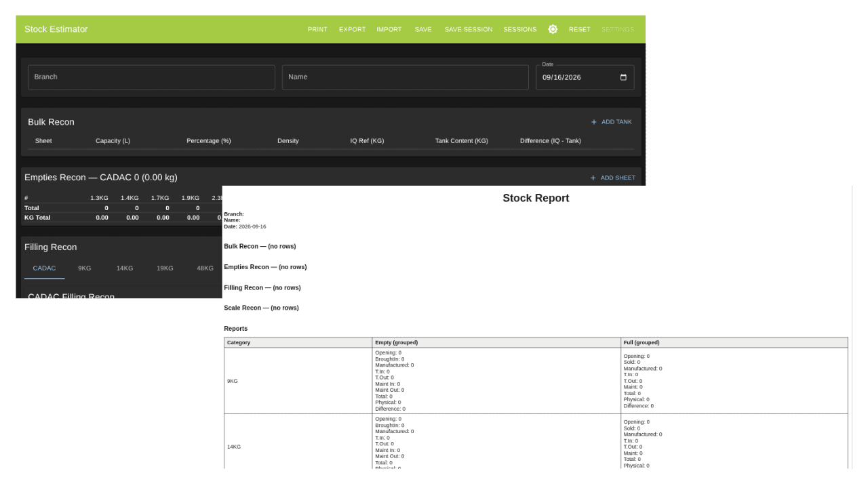Viewport: 868px width, 488px height.
Task: Click 'Bulk Recon — (no rows)' in report
Action: pos(260,247)
